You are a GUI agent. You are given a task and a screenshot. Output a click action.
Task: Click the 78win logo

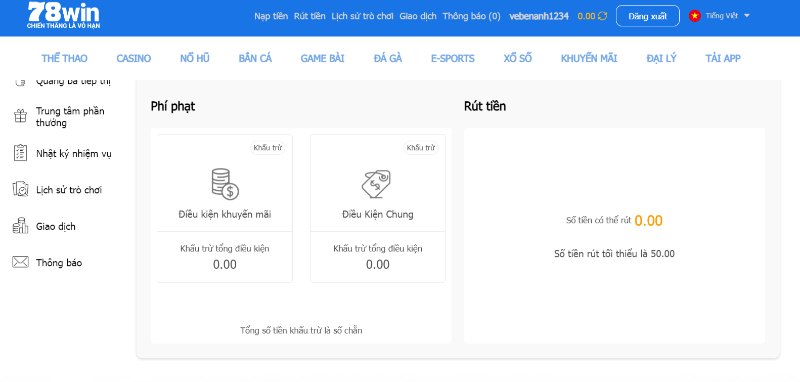pos(64,15)
